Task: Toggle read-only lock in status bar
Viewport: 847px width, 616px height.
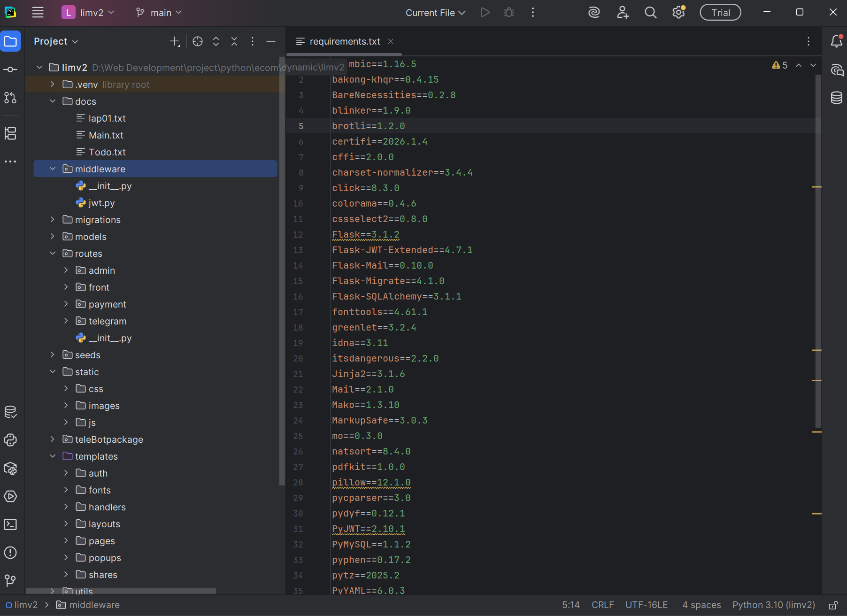Action: pyautogui.click(x=833, y=605)
